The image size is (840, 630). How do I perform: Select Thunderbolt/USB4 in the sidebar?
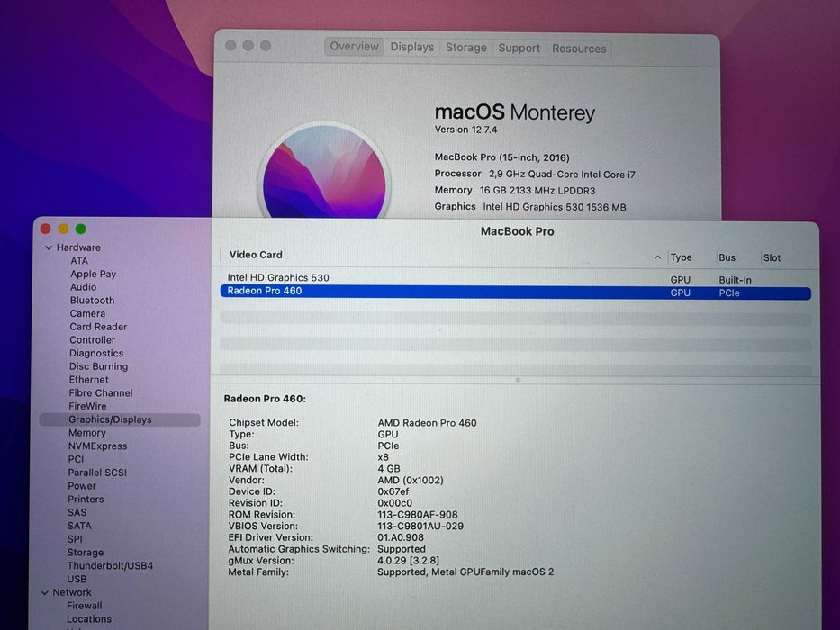coord(110,566)
